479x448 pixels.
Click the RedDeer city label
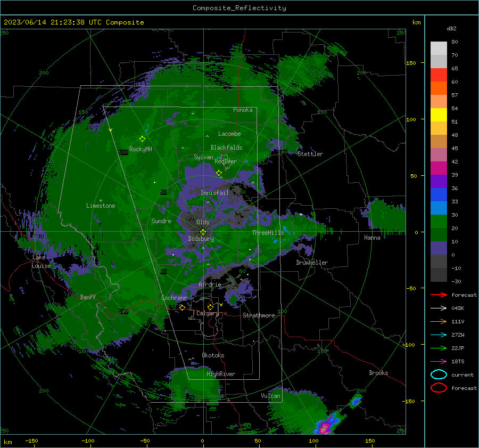(x=226, y=161)
